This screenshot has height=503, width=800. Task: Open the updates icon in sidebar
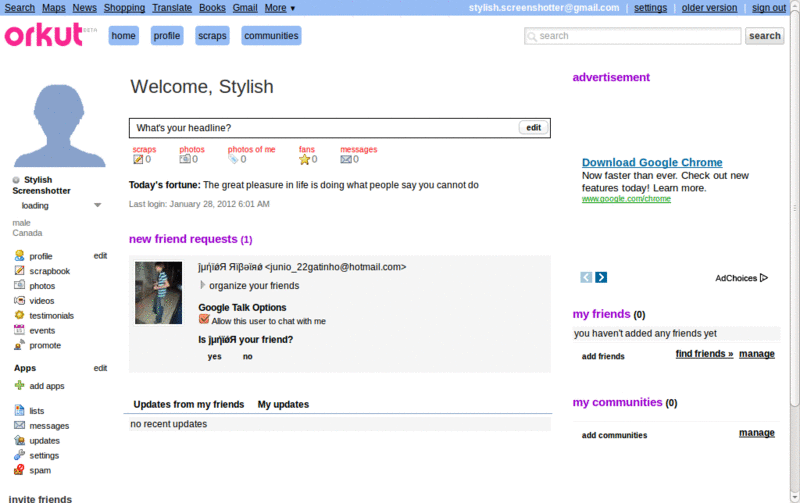(19, 440)
